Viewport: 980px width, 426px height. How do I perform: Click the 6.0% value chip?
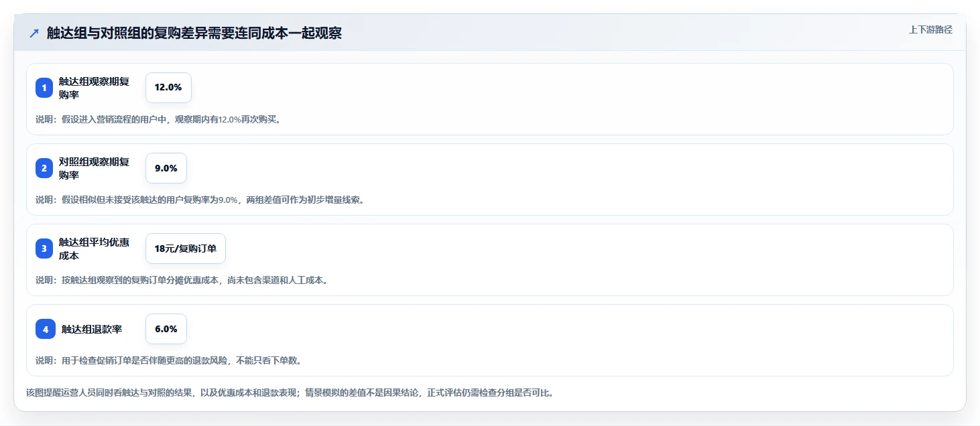(166, 329)
